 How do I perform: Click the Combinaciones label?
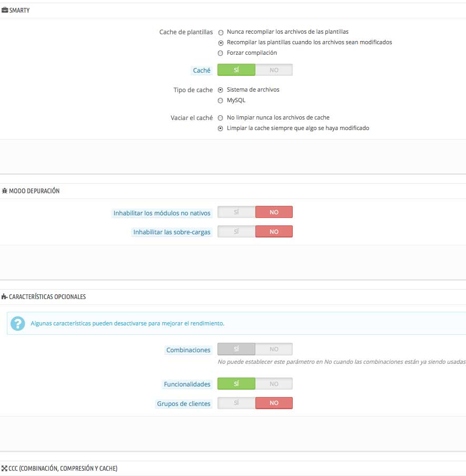tap(188, 350)
